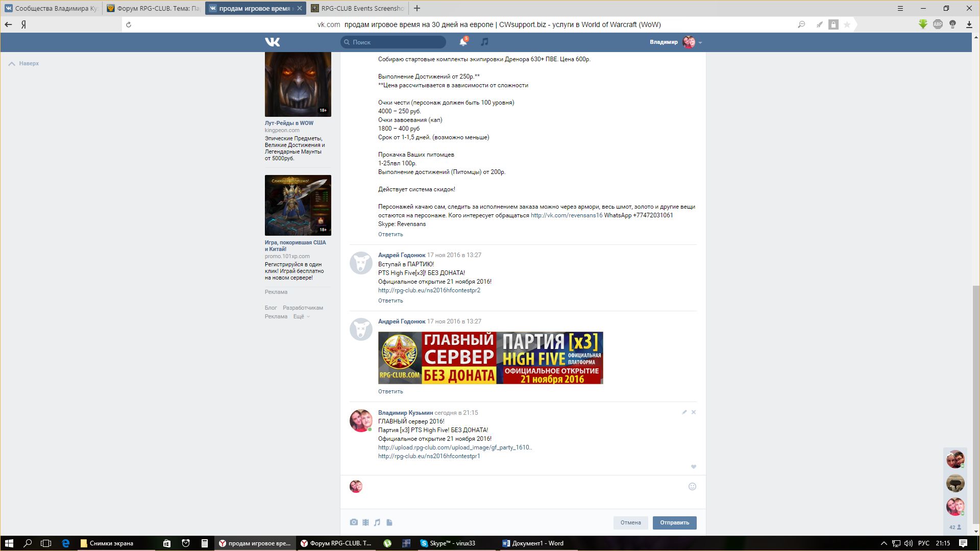This screenshot has height=551, width=980.
Task: Expand the Владимир profile dropdown menu
Action: coord(700,42)
